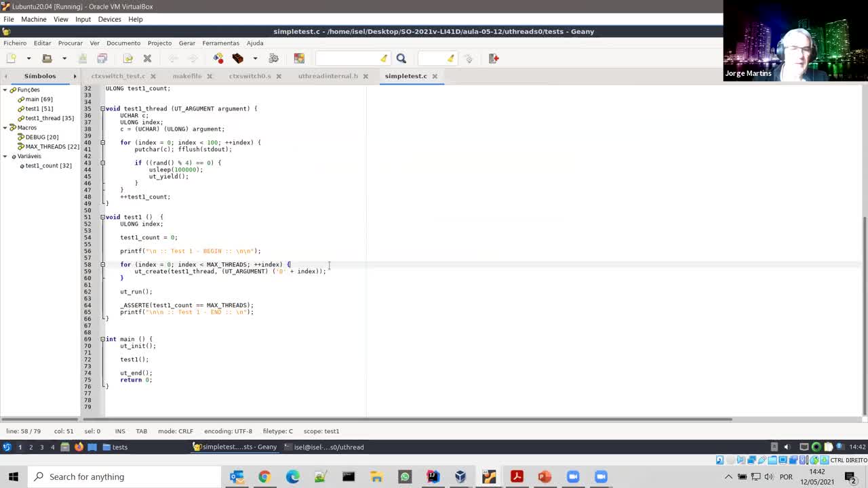
Task: Navigate back one location
Action: tap(173, 58)
